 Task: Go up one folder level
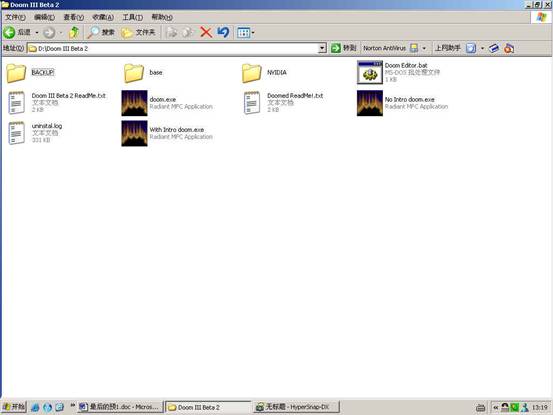pyautogui.click(x=74, y=32)
